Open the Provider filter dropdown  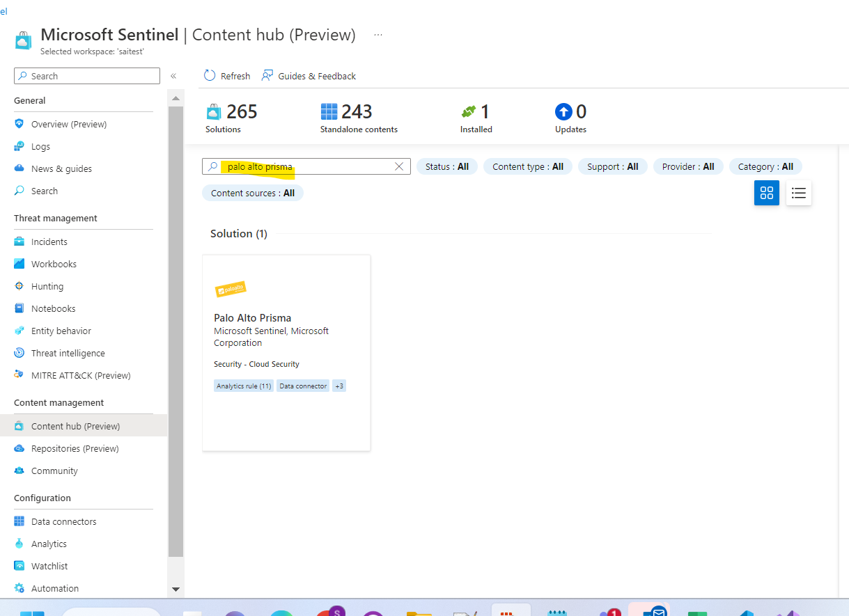coord(687,166)
